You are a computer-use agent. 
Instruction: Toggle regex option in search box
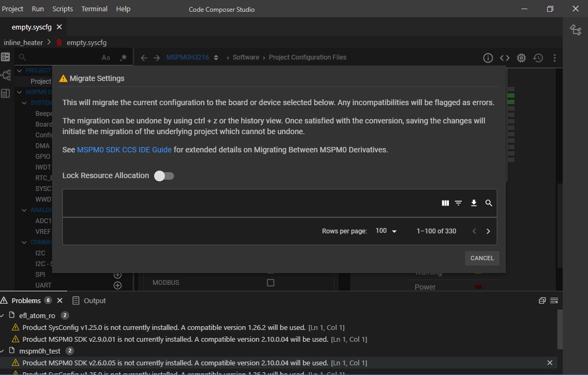point(124,57)
